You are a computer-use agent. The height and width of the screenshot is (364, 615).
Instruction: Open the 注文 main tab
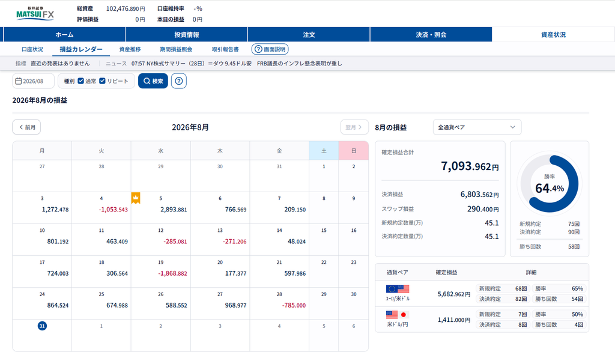point(309,34)
